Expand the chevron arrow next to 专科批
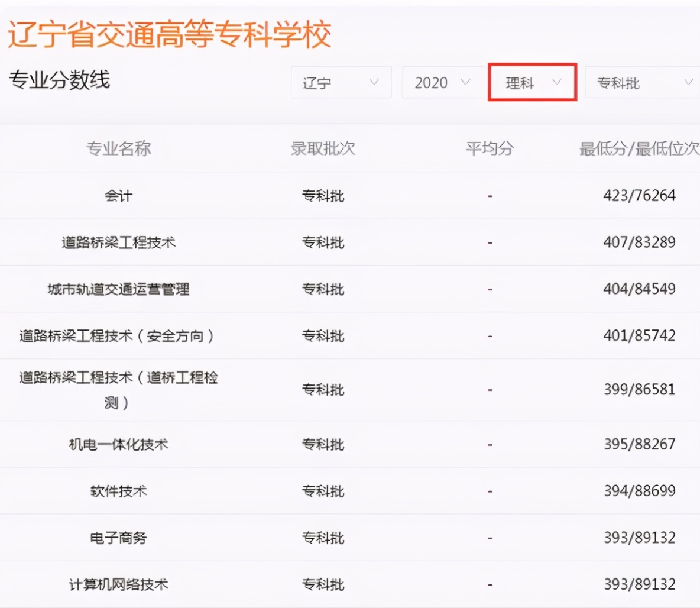Screen dimensions: 700x608 click(x=689, y=83)
